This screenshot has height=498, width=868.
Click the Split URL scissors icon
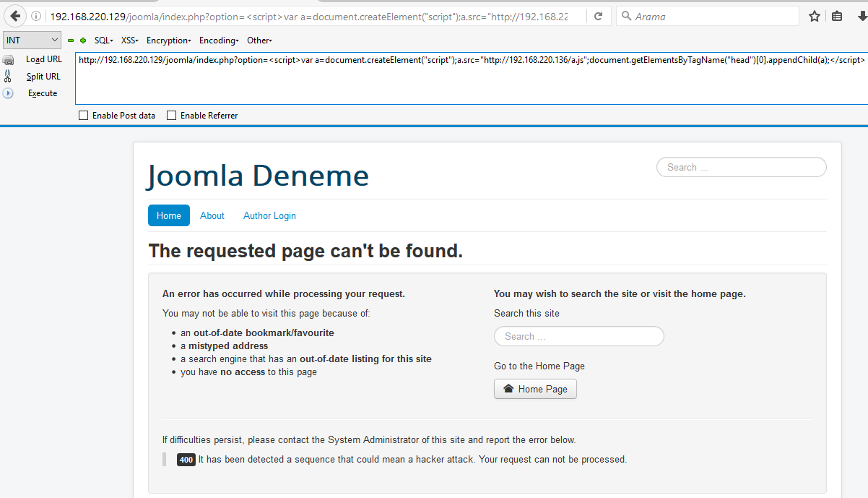click(8, 77)
